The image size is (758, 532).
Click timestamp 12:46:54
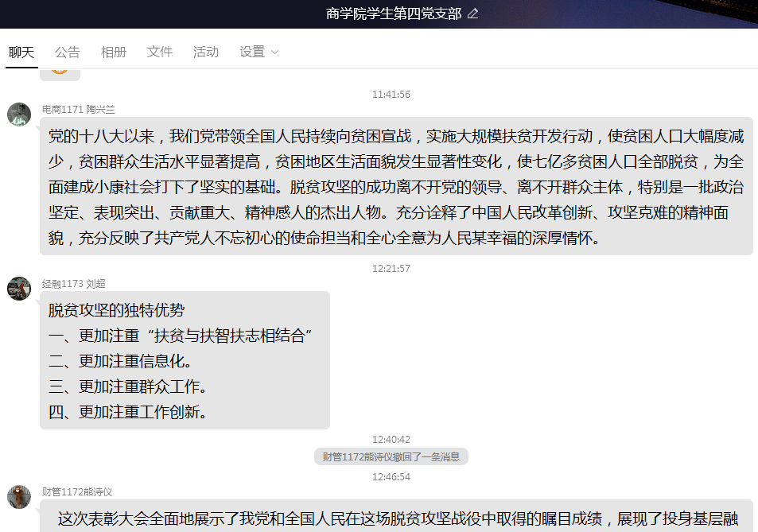tap(391, 477)
